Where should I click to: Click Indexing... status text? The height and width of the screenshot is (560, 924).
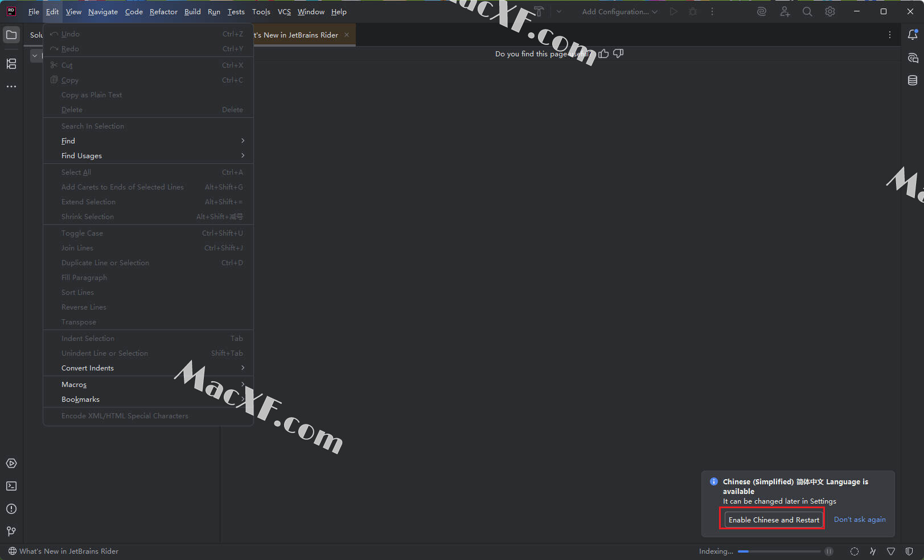716,551
